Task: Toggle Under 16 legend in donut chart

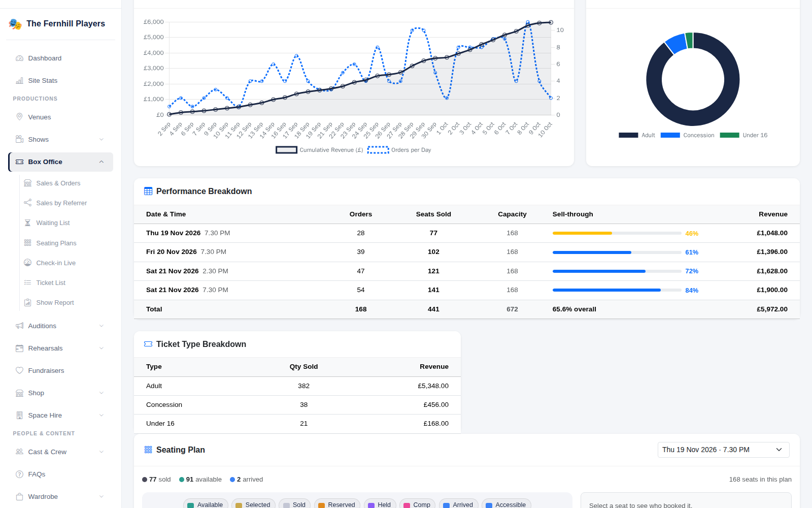Action: point(743,135)
